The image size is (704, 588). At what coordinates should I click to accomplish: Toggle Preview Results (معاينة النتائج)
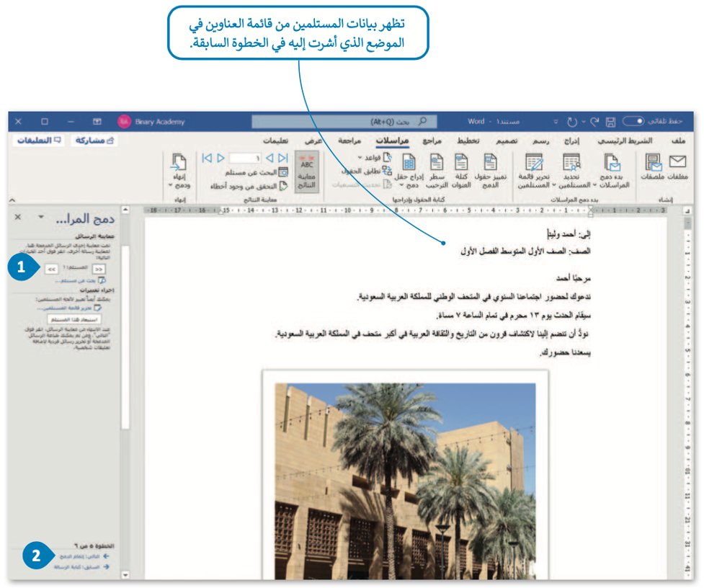(x=307, y=171)
